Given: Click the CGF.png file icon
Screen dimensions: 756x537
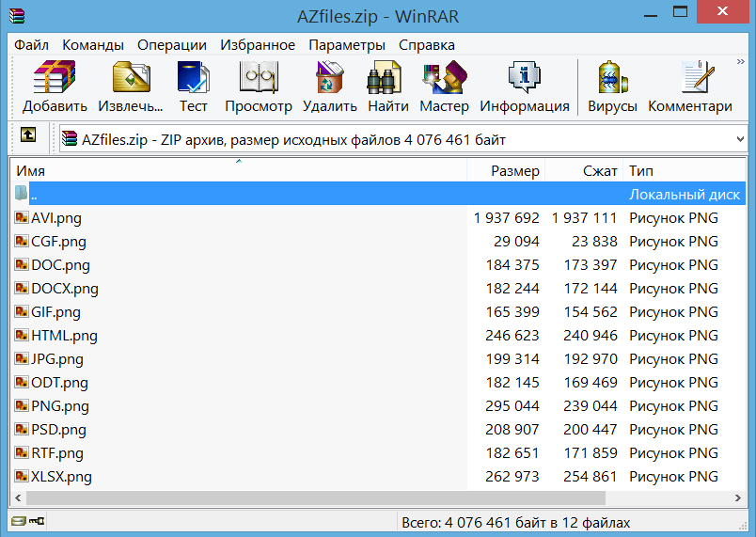Looking at the screenshot, I should (x=22, y=241).
